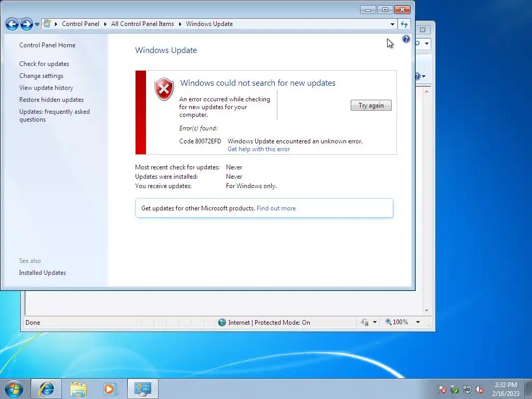Open the zoom level dropdown arrow
The width and height of the screenshot is (532, 399).
[x=418, y=322]
